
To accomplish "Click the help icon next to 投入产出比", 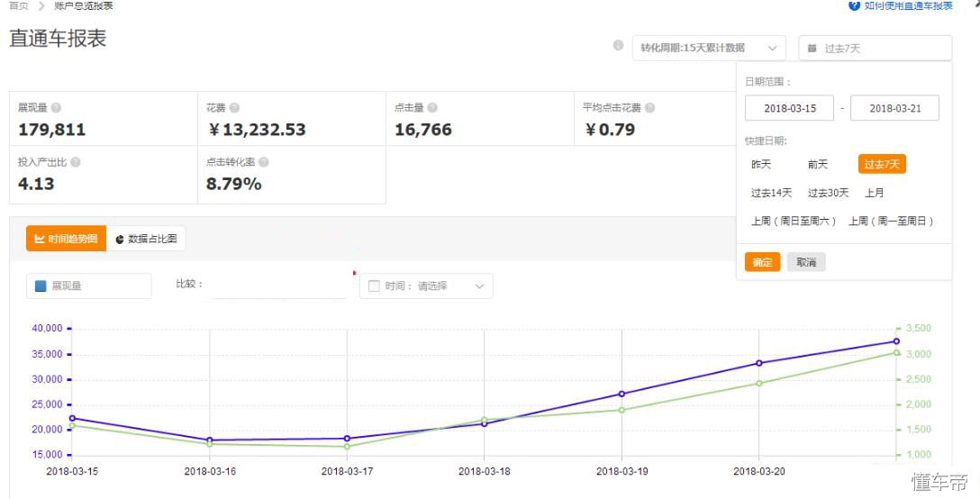I will click(76, 162).
